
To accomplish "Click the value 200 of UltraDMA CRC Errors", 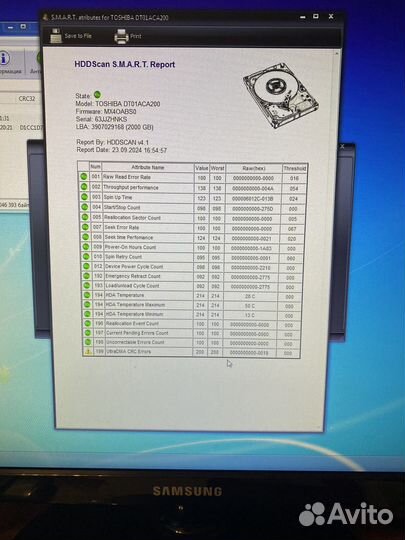I will [200, 352].
